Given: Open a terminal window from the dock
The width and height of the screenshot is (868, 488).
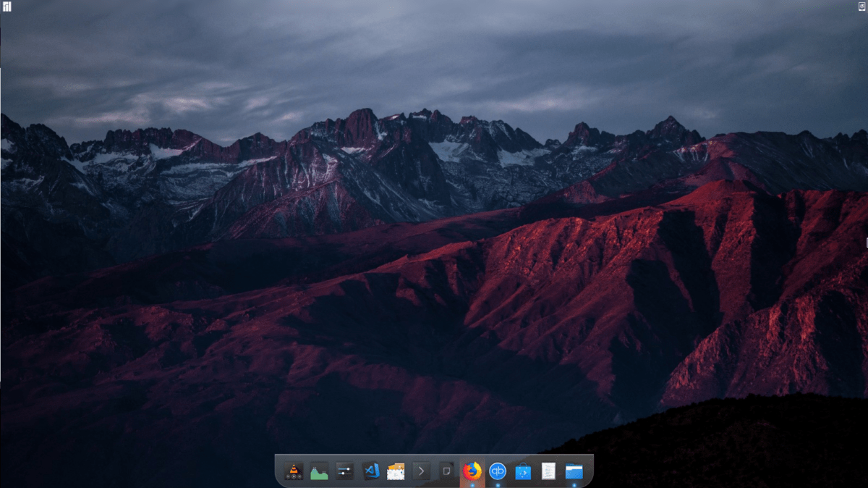Looking at the screenshot, I should click(x=422, y=471).
